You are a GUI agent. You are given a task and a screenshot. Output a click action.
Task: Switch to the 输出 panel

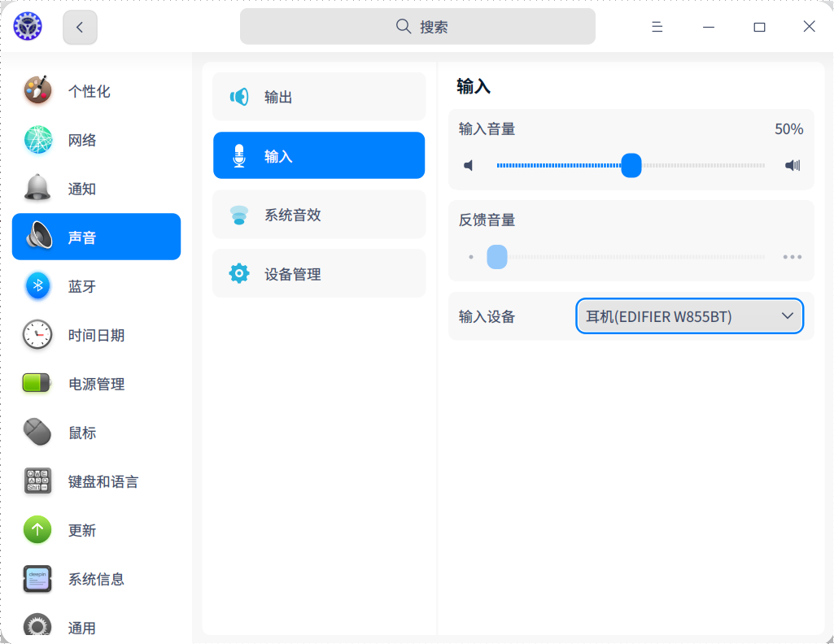click(318, 96)
